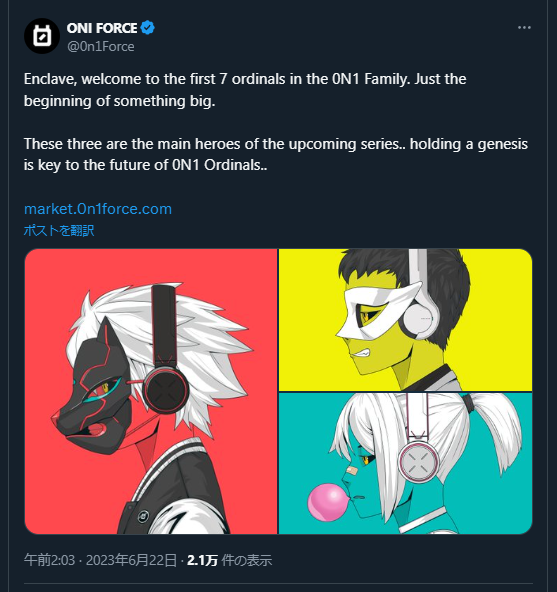Click the white headphone on yellow character
This screenshot has height=592, width=557.
pos(420,296)
